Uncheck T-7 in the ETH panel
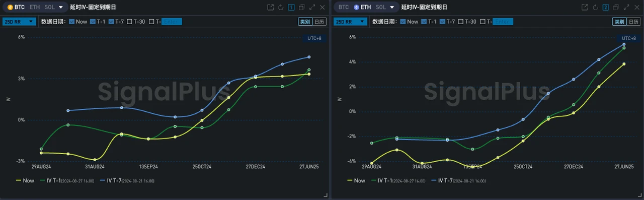Image resolution: width=644 pixels, height=200 pixels. point(442,22)
